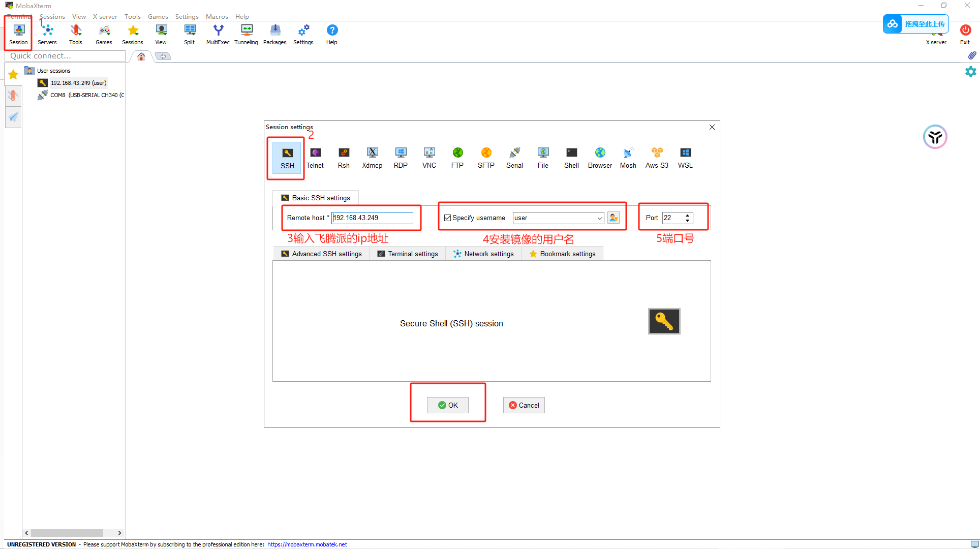Click the sidebar paper plane icon
This screenshot has width=980, height=549.
click(13, 117)
